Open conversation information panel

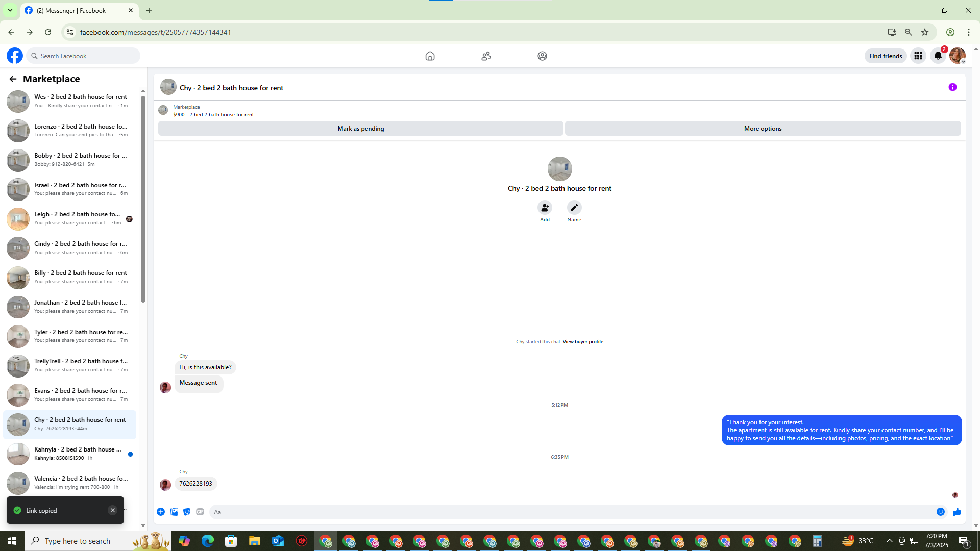coord(952,87)
